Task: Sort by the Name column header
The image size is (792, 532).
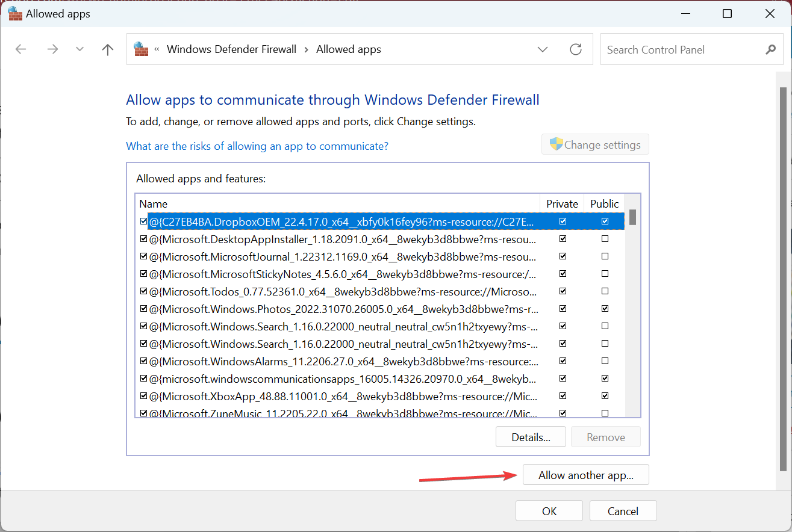Action: click(338, 204)
